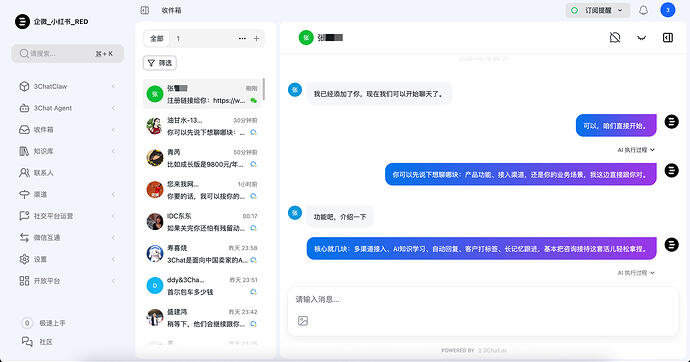Open the 订阅提醒 dropdown
Image resolution: width=690 pixels, height=362 pixels.
pos(597,10)
